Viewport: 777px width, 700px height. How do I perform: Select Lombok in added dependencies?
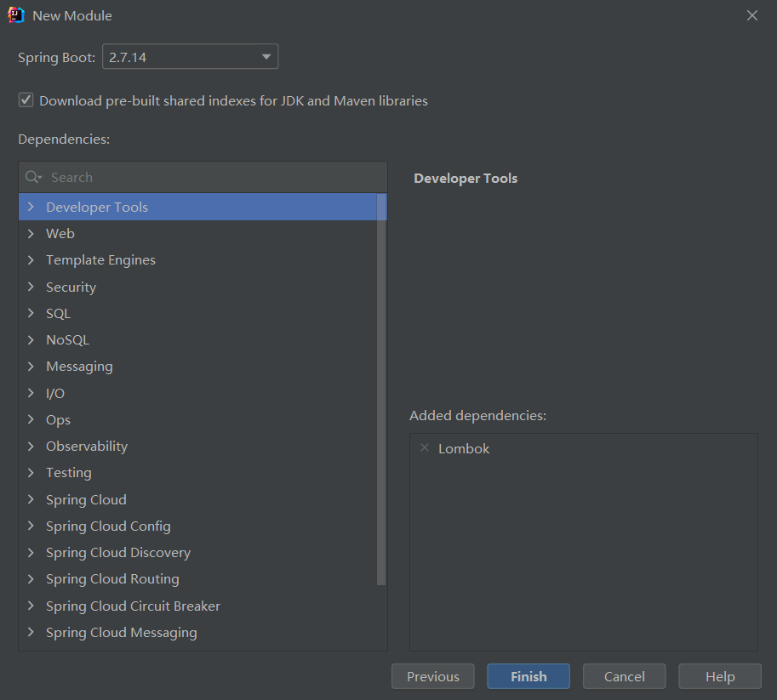coord(464,448)
